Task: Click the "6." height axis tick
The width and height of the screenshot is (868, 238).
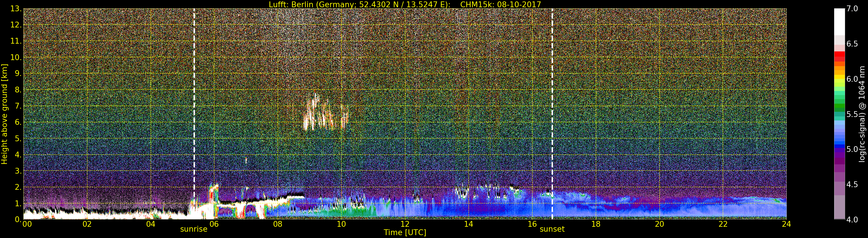Action: 18,122
